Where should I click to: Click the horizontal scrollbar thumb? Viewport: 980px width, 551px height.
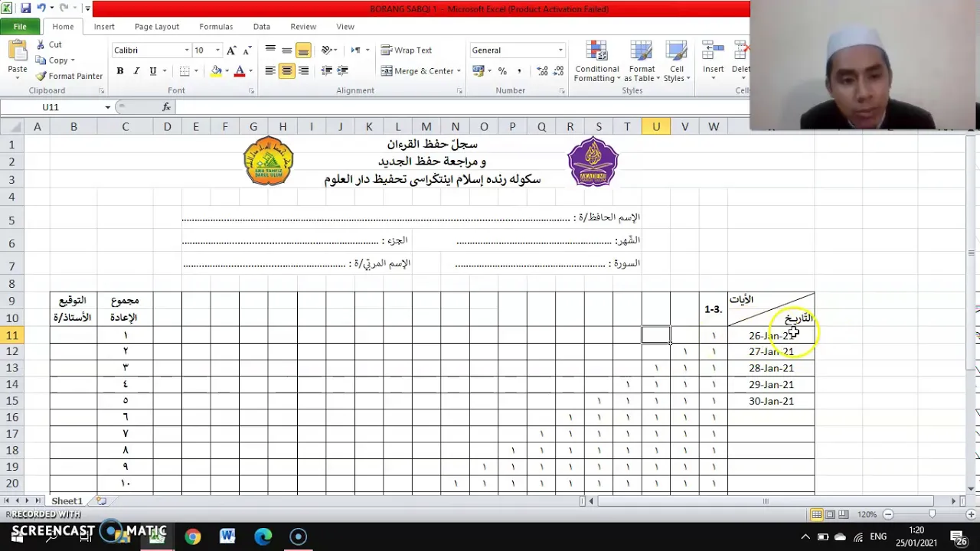[766, 501]
